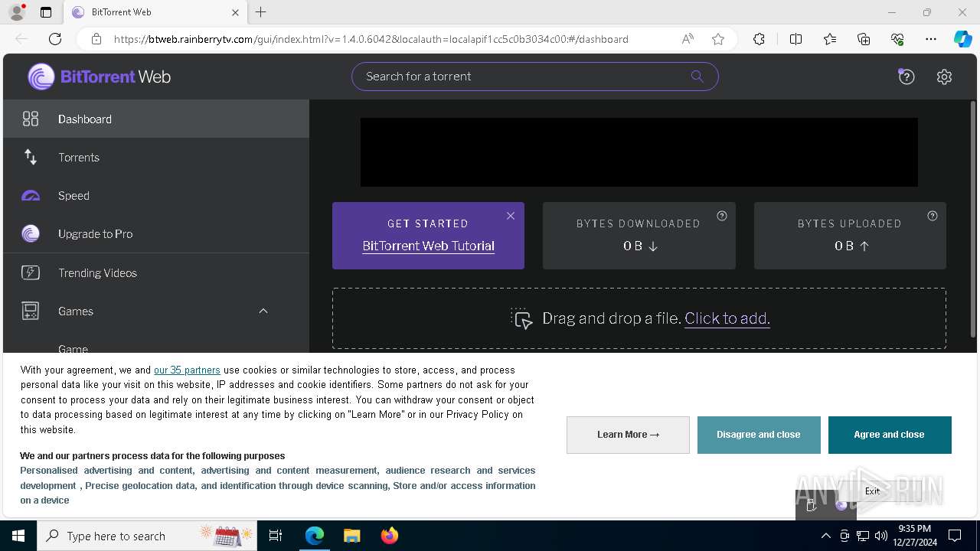Open the Copilot icon
Screen dimensions: 980x551
click(962, 39)
